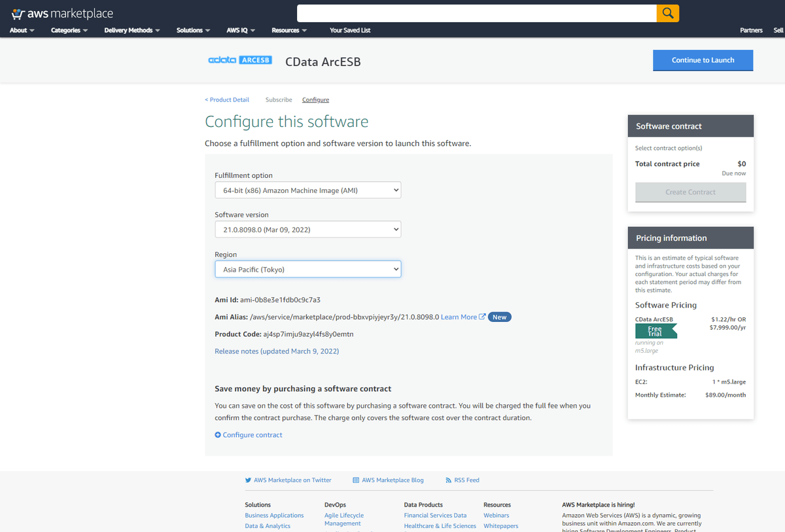Click the Product Code value text
This screenshot has height=532, width=785.
pyautogui.click(x=308, y=334)
